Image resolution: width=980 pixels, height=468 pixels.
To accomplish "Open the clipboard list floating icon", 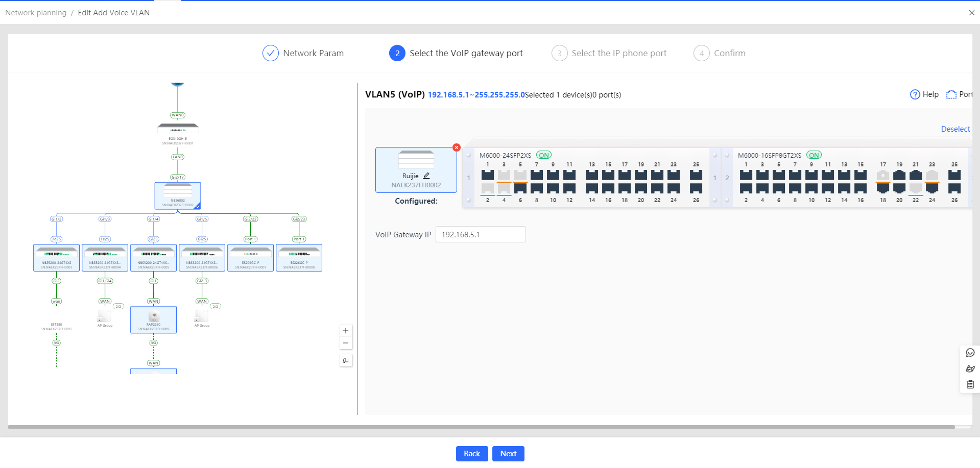I will pyautogui.click(x=970, y=384).
